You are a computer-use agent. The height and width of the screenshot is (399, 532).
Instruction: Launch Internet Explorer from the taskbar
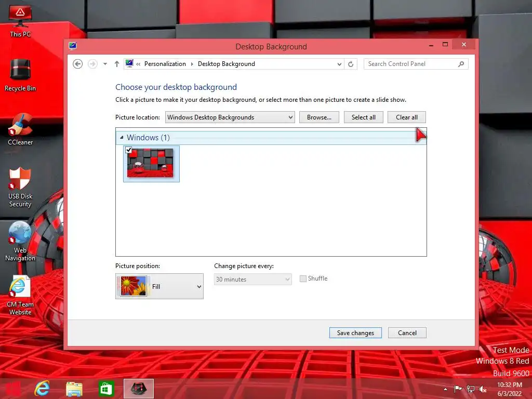(43, 389)
